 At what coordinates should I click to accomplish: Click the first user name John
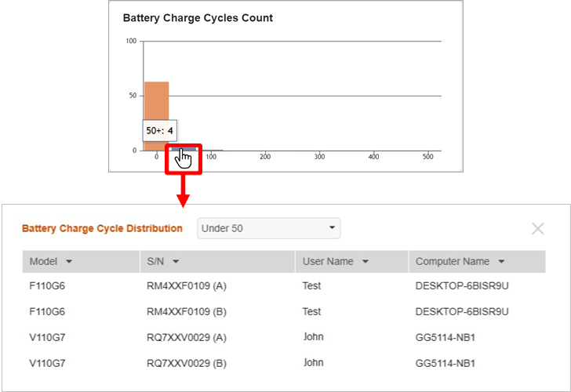pyautogui.click(x=313, y=338)
